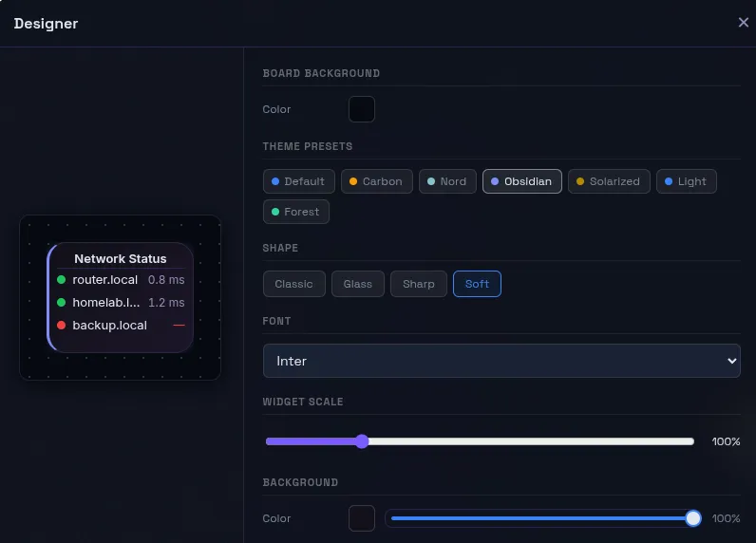Click the red status dot beside backup.local
Screen dimensions: 756x543
point(61,326)
